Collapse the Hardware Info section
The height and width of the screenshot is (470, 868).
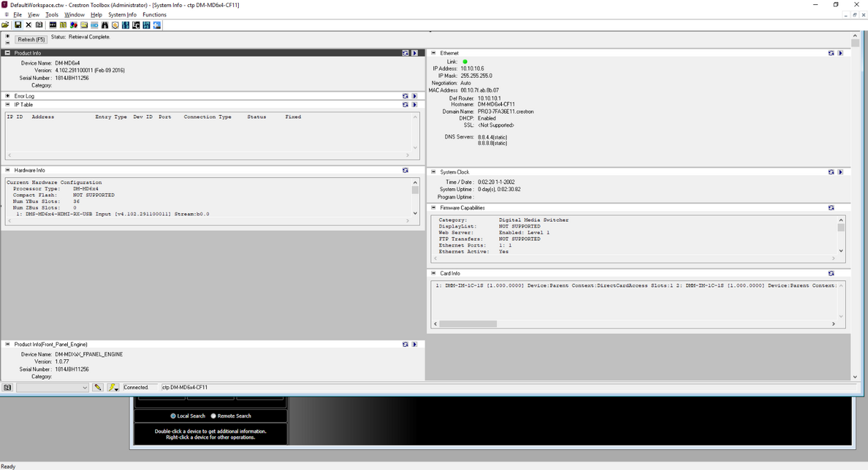(x=8, y=170)
